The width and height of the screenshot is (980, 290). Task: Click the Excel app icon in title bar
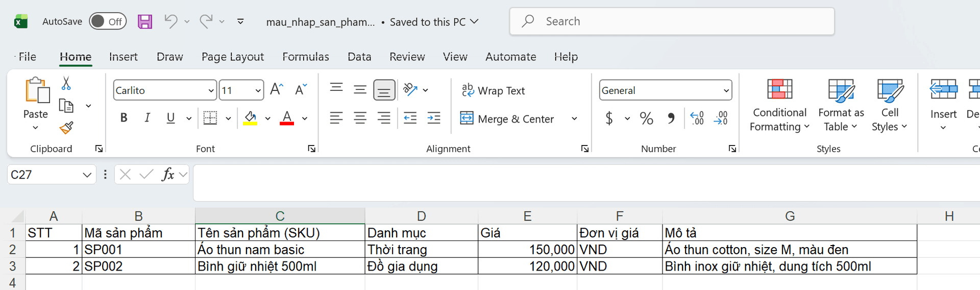(21, 21)
